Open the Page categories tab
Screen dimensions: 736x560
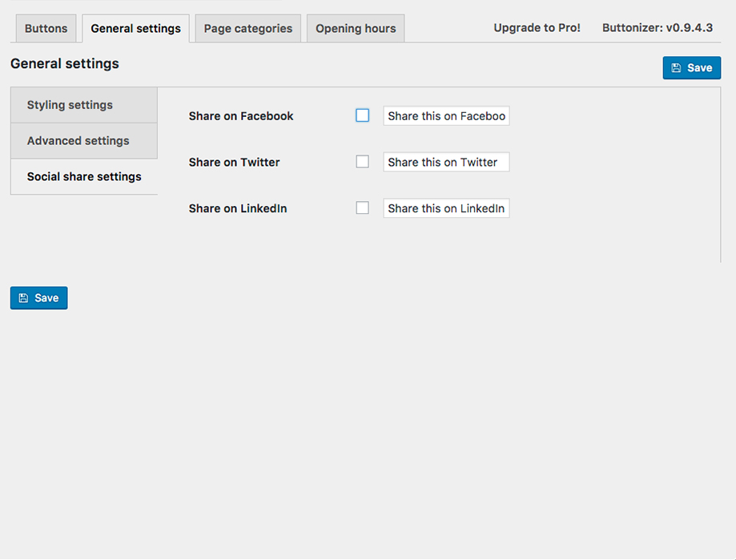click(248, 29)
